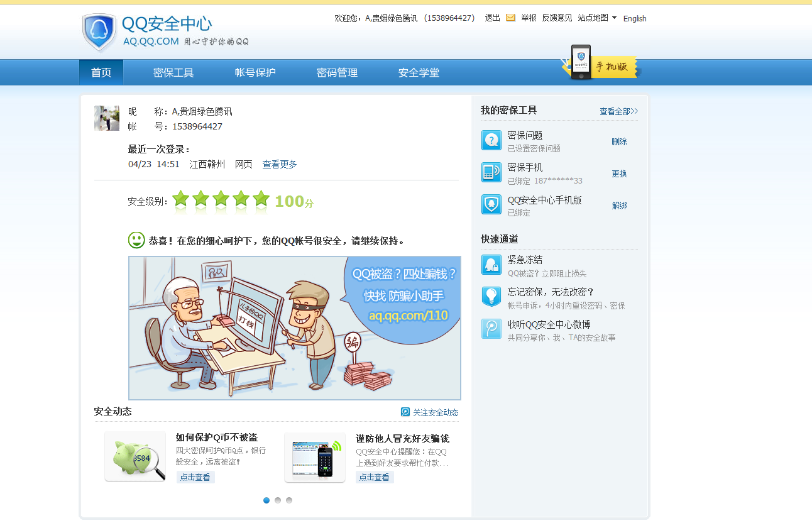Open the 反馈意见 feedback link
The height and width of the screenshot is (523, 812).
pyautogui.click(x=557, y=18)
